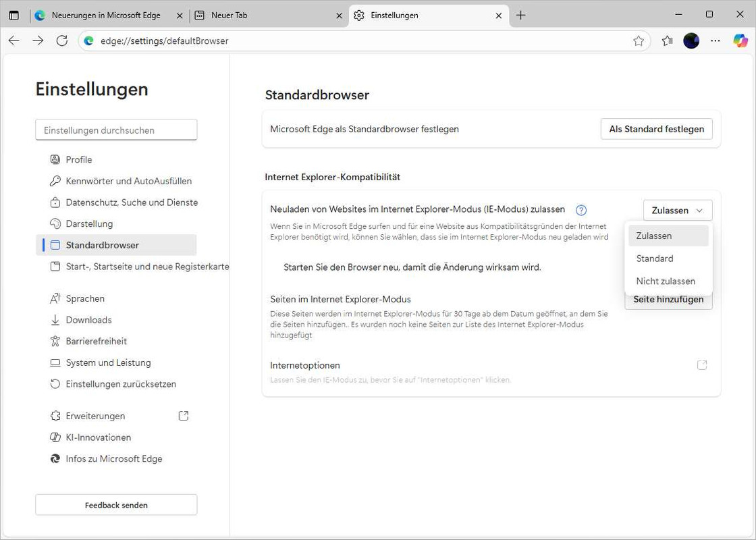
Task: Click the Internet Explorer-Kompatibilität heading
Action: coord(333,177)
